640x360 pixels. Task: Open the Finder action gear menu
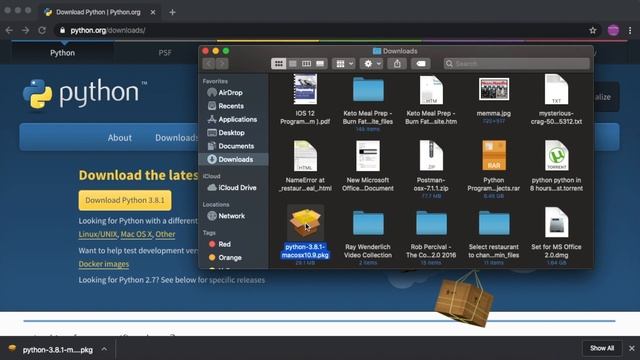click(x=371, y=64)
